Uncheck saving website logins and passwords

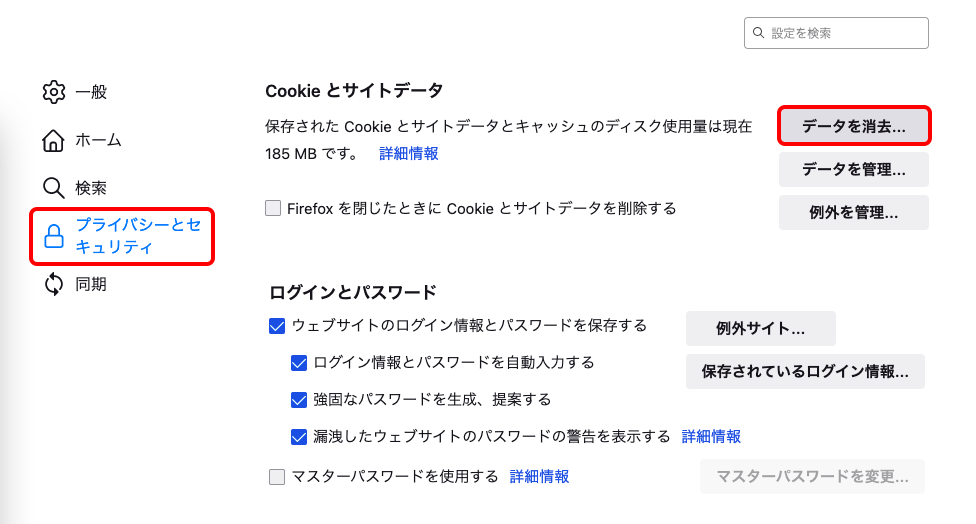(276, 325)
